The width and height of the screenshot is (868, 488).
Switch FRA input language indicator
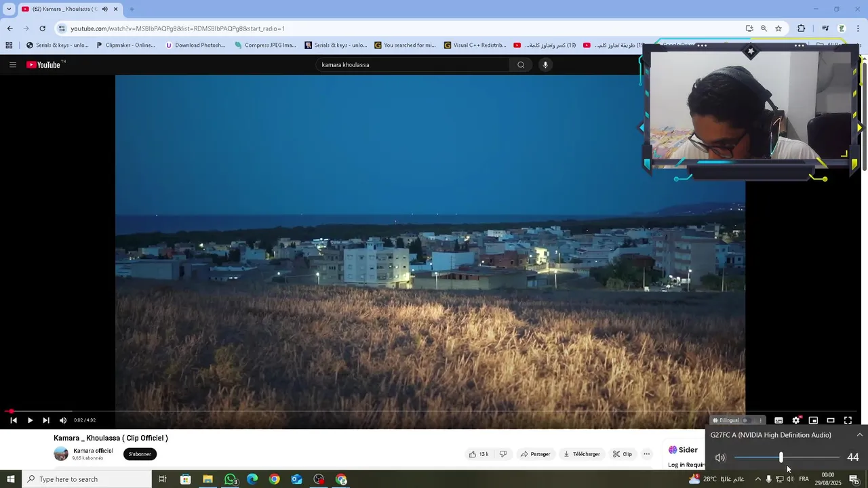[804, 479]
